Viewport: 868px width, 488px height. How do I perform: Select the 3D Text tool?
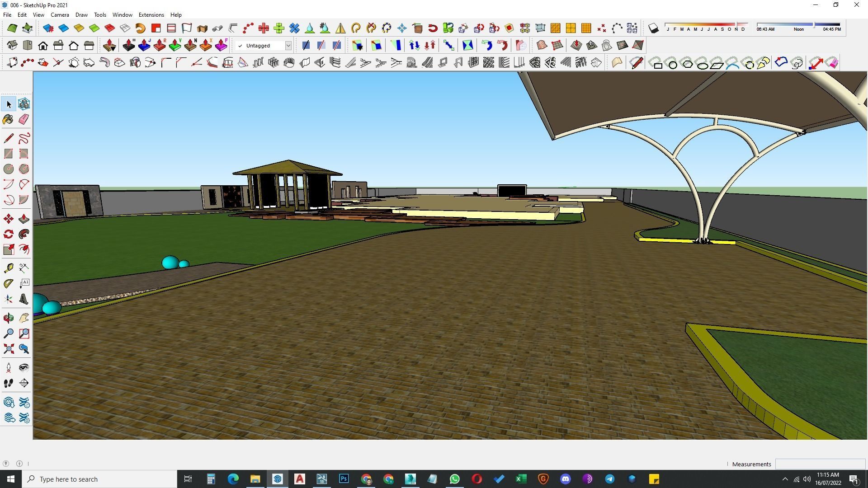(24, 299)
